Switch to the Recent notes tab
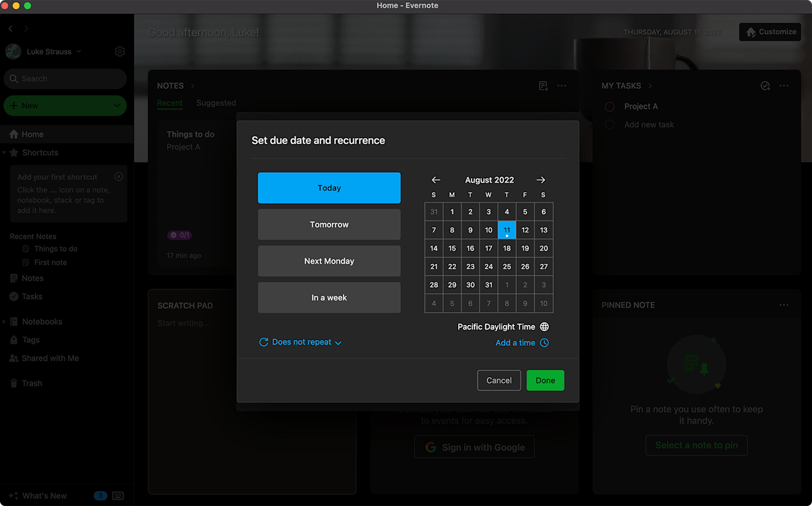This screenshot has width=812, height=506. pos(170,103)
